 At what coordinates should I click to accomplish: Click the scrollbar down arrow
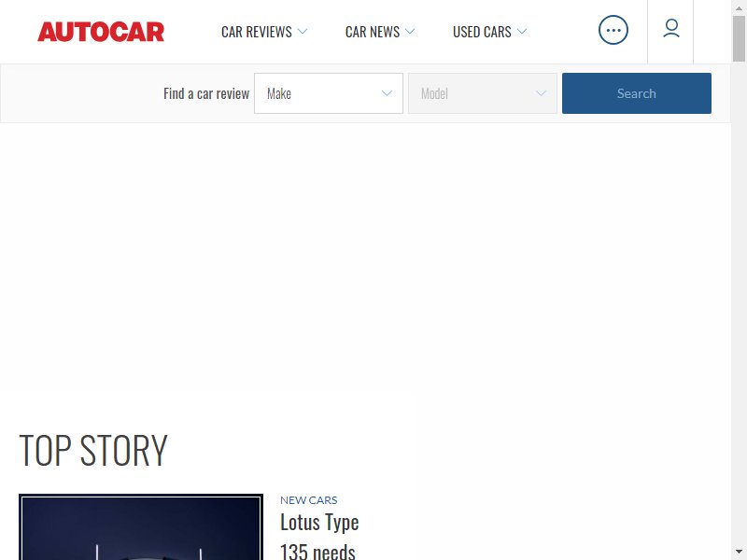coord(739,553)
